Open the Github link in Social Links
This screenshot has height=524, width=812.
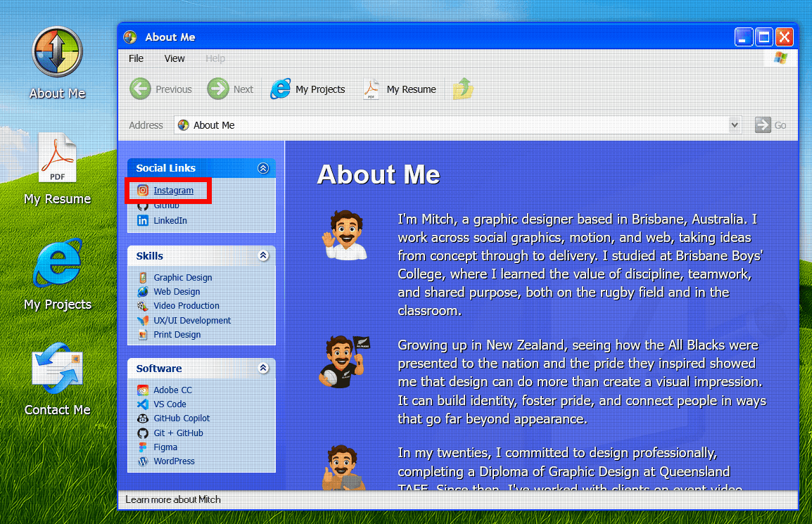coord(167,205)
